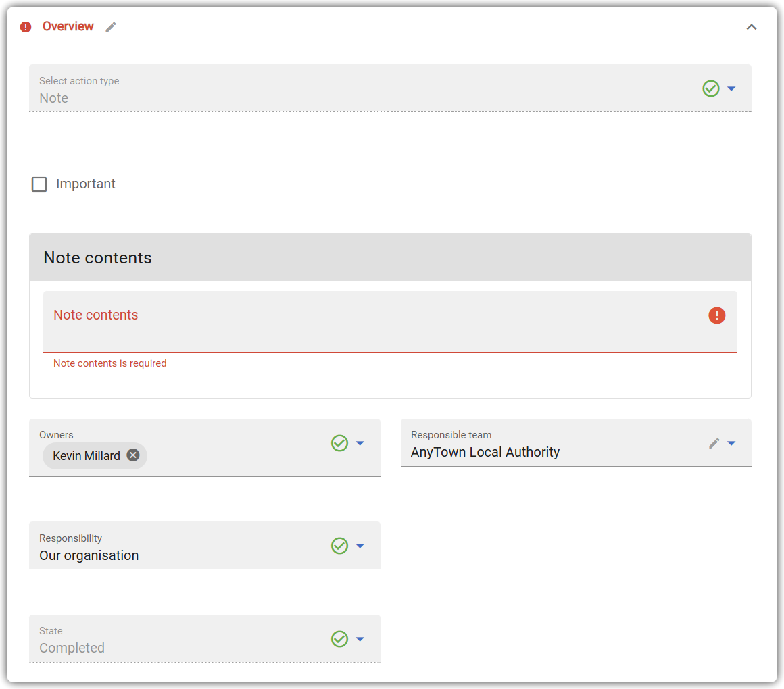Click the Completed state value
Image resolution: width=784 pixels, height=689 pixels.
(x=72, y=648)
